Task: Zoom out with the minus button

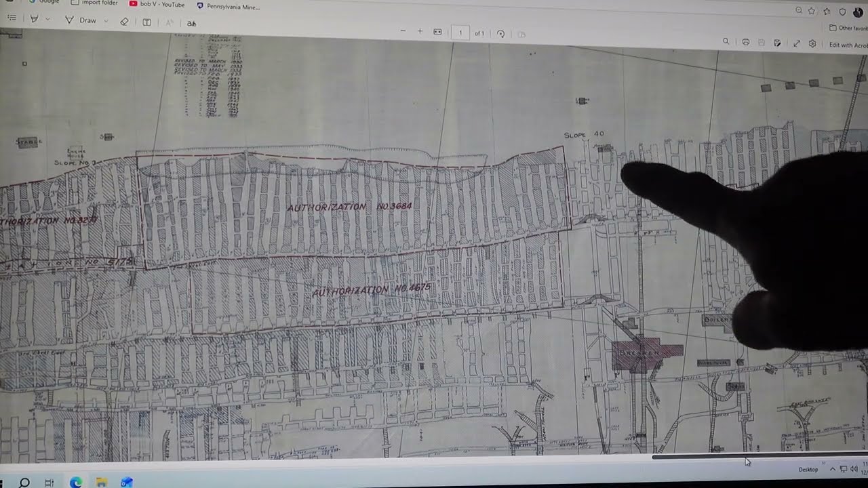Action: (x=403, y=31)
